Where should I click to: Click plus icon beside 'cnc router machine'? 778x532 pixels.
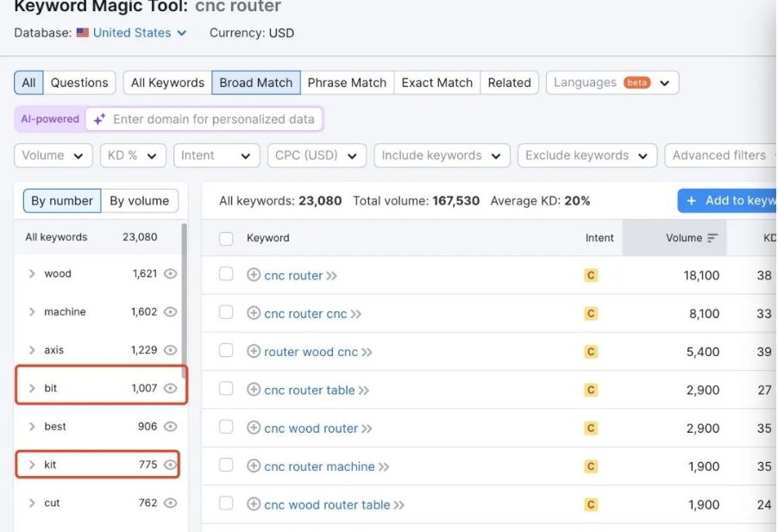254,466
